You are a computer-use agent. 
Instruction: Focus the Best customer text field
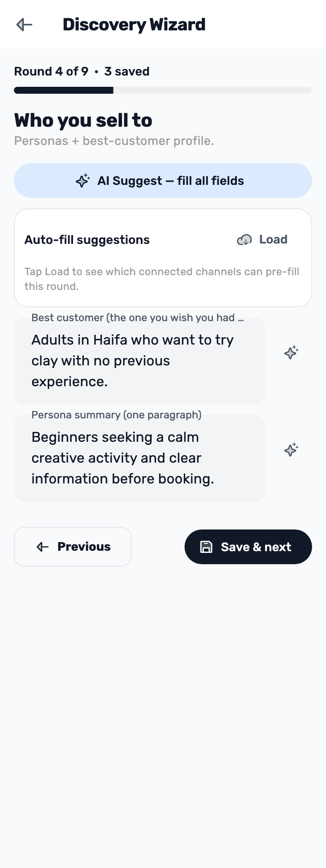(140, 361)
